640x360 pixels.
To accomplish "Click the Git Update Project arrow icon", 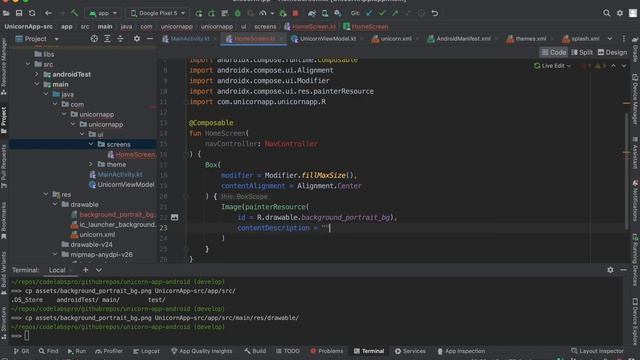I will pos(369,13).
